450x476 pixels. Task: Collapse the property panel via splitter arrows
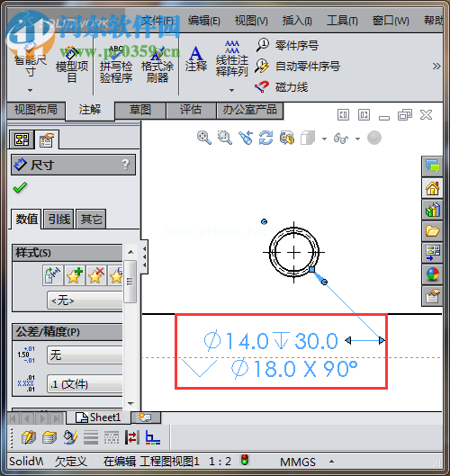pyautogui.click(x=145, y=256)
